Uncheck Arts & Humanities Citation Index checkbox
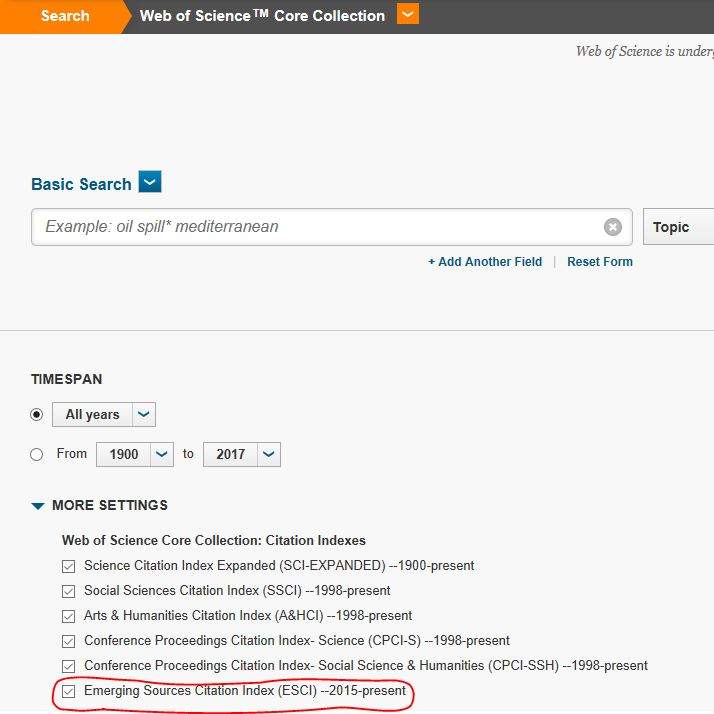This screenshot has width=714, height=714. pyautogui.click(x=68, y=616)
